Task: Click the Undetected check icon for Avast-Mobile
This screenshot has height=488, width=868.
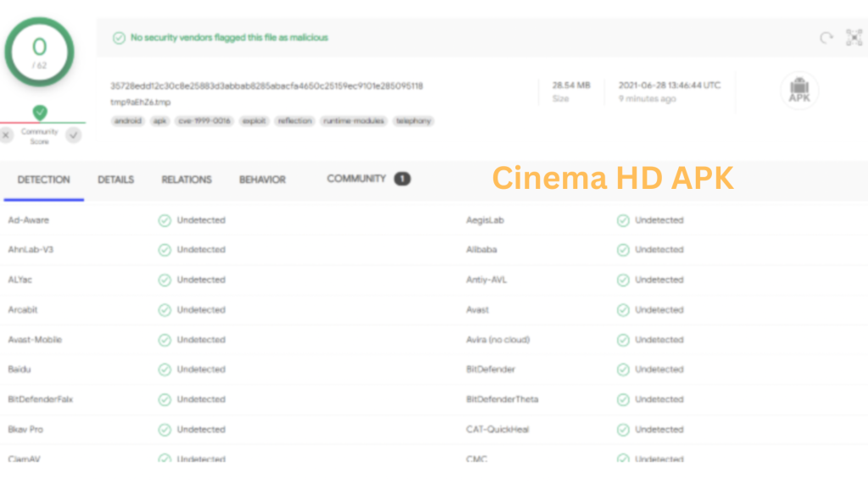Action: tap(164, 340)
